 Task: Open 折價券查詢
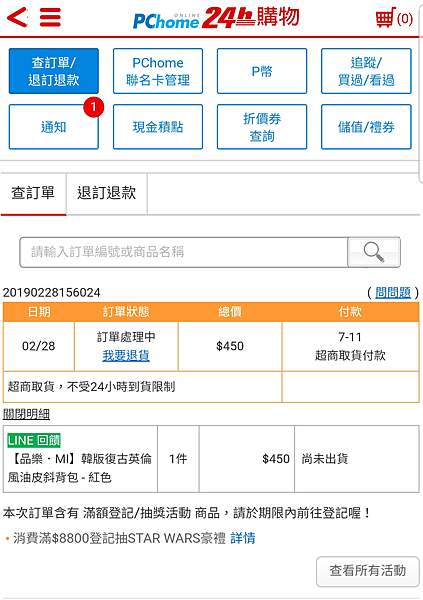click(262, 127)
